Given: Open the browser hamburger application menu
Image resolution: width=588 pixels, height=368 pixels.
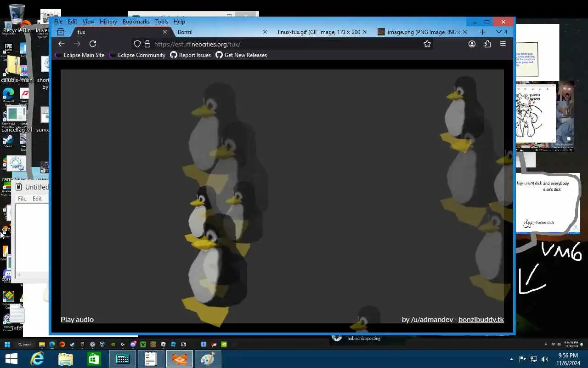Looking at the screenshot, I should pyautogui.click(x=503, y=44).
